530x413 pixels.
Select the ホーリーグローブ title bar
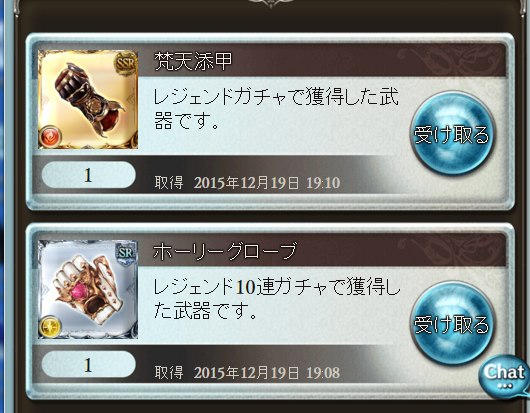point(321,251)
